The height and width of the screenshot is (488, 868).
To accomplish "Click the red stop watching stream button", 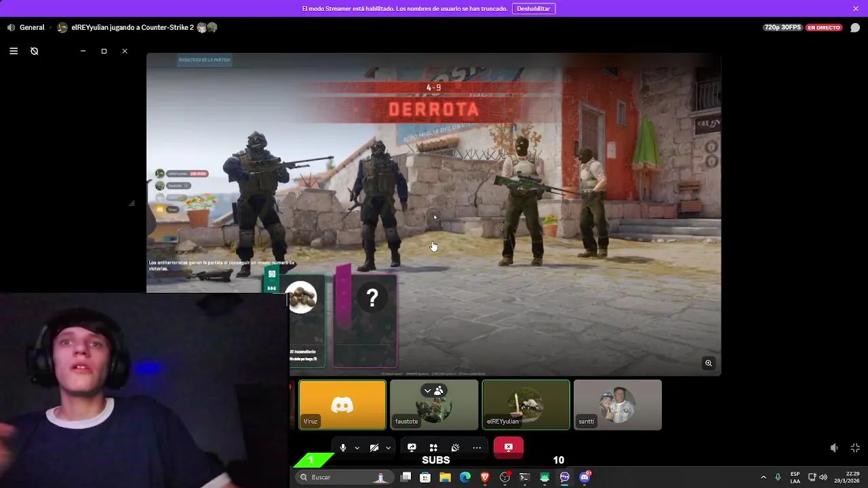I will click(509, 447).
